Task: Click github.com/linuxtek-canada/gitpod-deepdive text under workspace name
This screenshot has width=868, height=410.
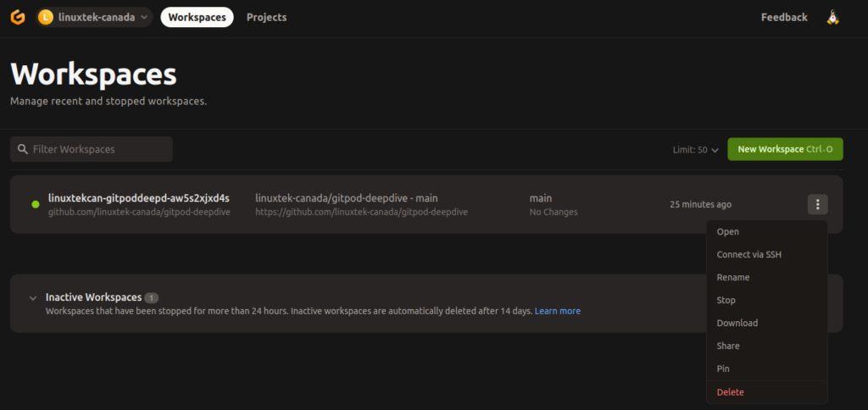Action: pos(139,212)
